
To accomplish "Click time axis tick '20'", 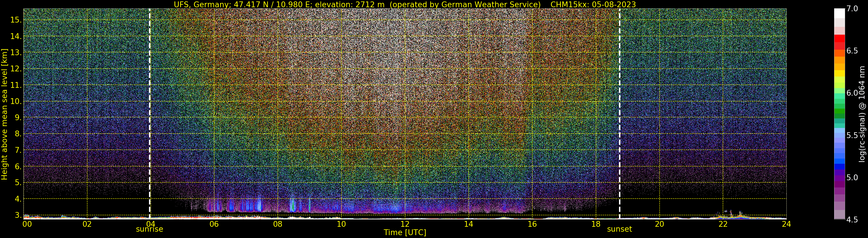I will point(659,224).
